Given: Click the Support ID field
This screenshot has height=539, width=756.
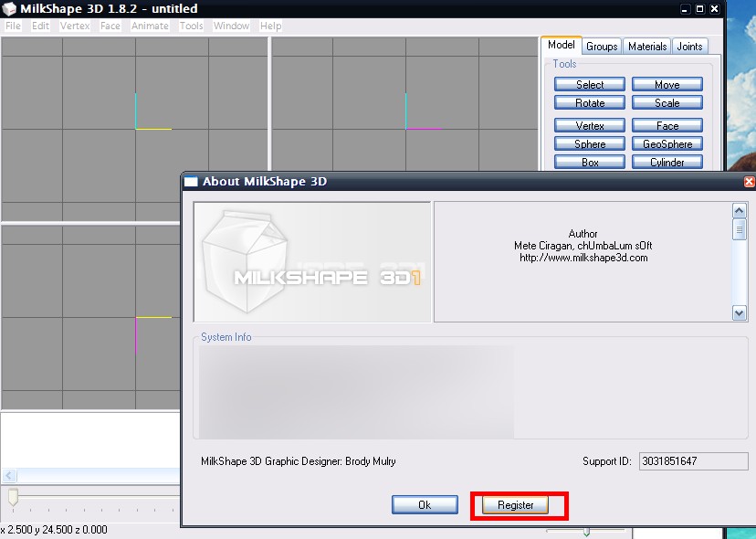Looking at the screenshot, I should [x=680, y=461].
